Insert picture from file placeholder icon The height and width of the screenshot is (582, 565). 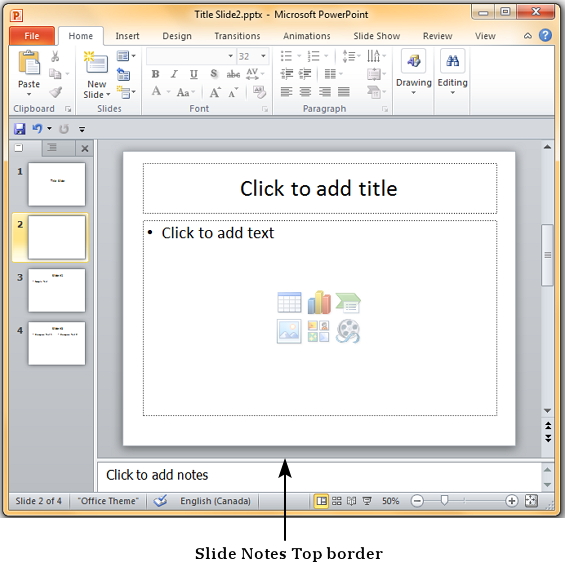point(289,331)
